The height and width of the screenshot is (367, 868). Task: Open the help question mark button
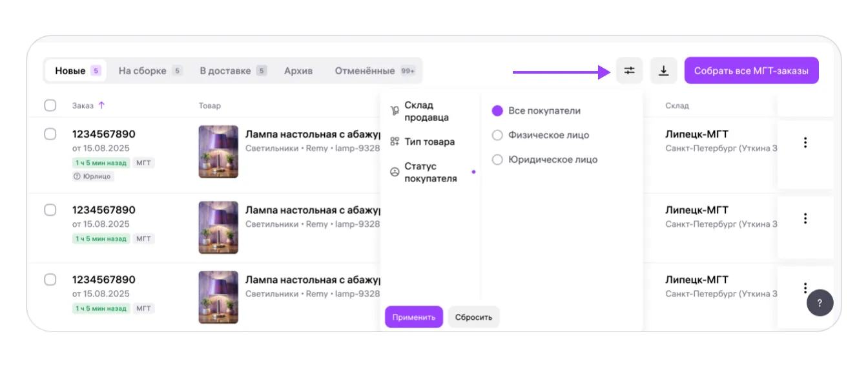point(820,303)
